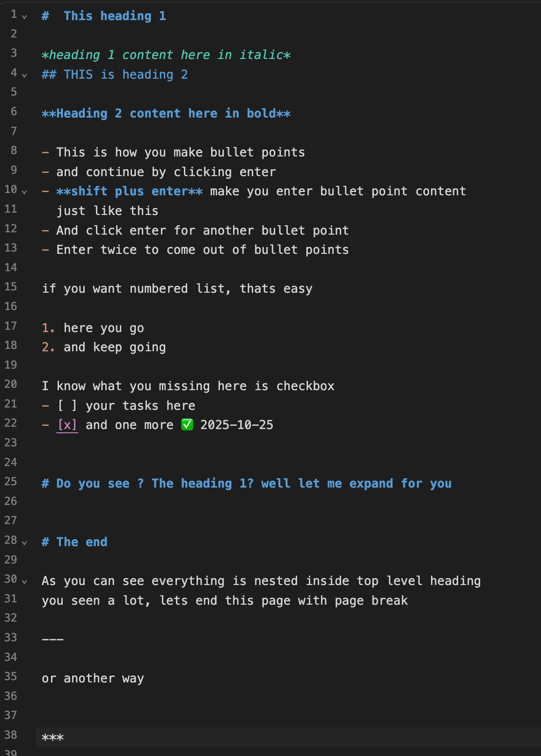Click line number 25 in the gutter

coord(11,482)
